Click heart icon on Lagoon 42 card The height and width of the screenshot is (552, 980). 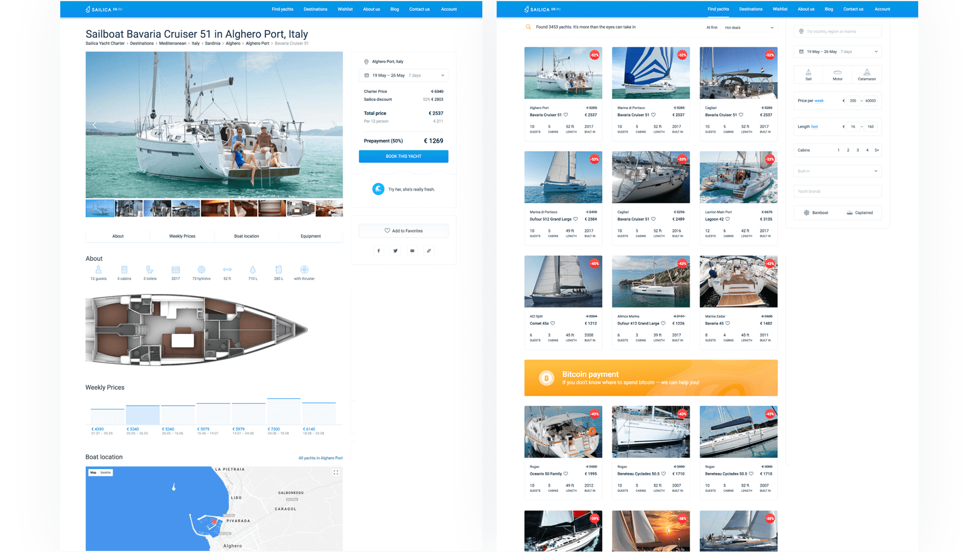727,219
